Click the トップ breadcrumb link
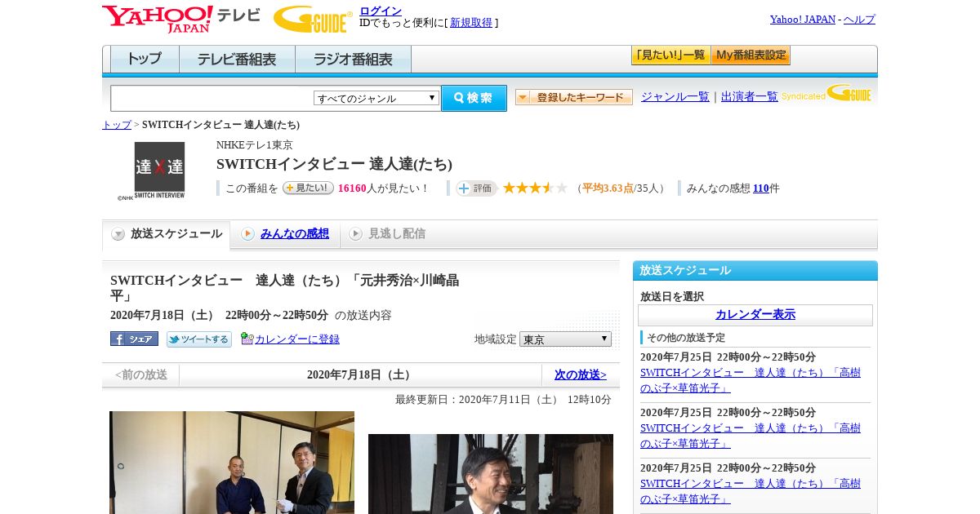This screenshot has height=514, width=980. point(117,125)
